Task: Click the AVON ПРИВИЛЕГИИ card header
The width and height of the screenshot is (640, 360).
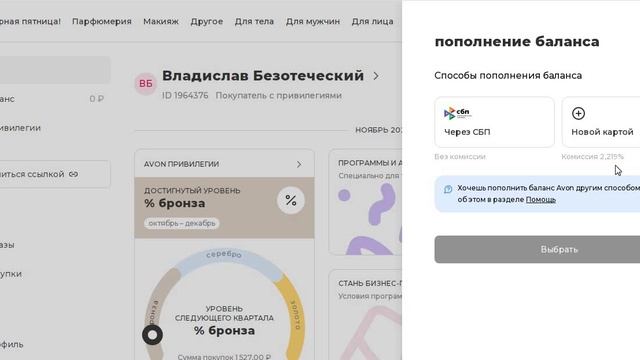Action: tap(224, 164)
